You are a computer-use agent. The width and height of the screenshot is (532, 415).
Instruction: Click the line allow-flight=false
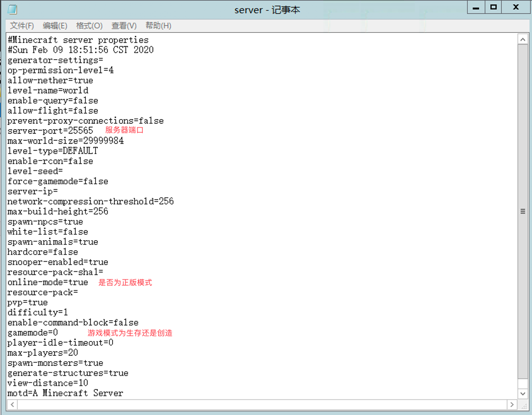click(x=53, y=111)
